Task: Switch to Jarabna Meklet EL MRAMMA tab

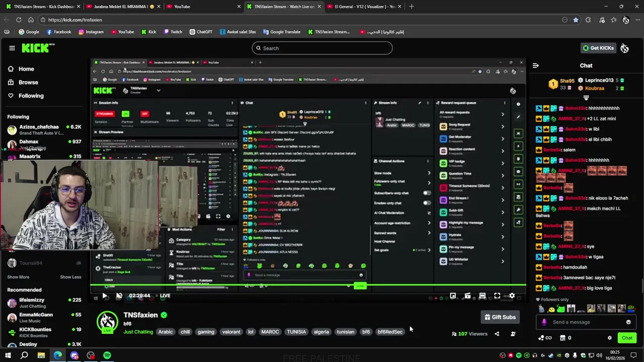Action: click(x=122, y=7)
